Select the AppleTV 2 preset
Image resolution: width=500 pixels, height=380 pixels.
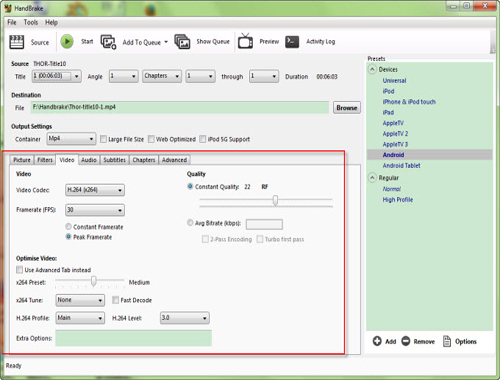395,133
